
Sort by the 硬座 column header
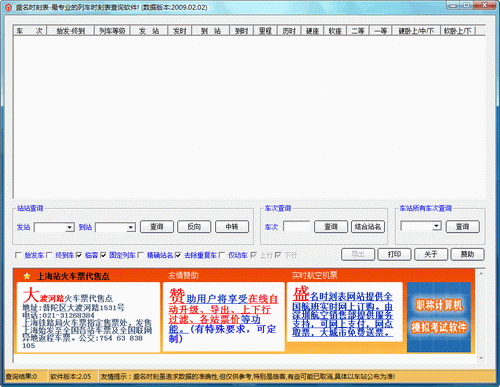tap(312, 31)
